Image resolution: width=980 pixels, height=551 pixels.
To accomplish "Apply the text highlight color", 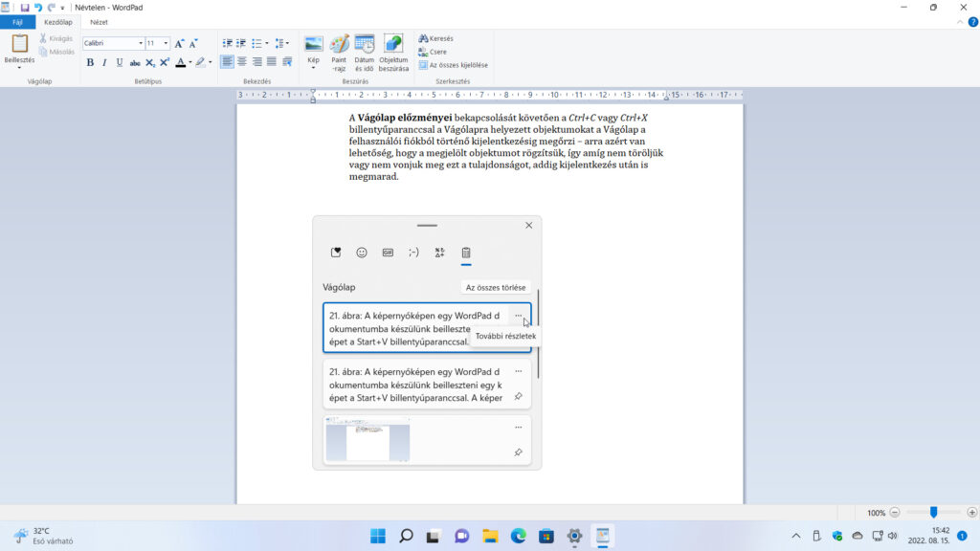I will point(200,62).
